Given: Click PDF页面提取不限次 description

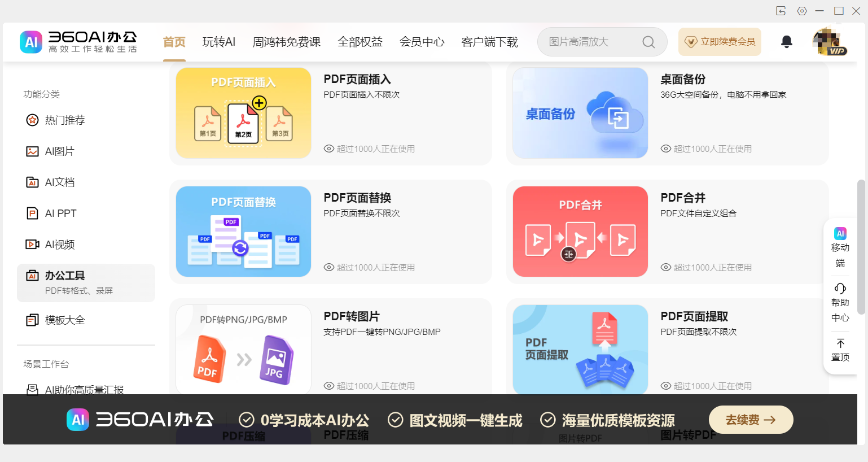Looking at the screenshot, I should pyautogui.click(x=698, y=332).
